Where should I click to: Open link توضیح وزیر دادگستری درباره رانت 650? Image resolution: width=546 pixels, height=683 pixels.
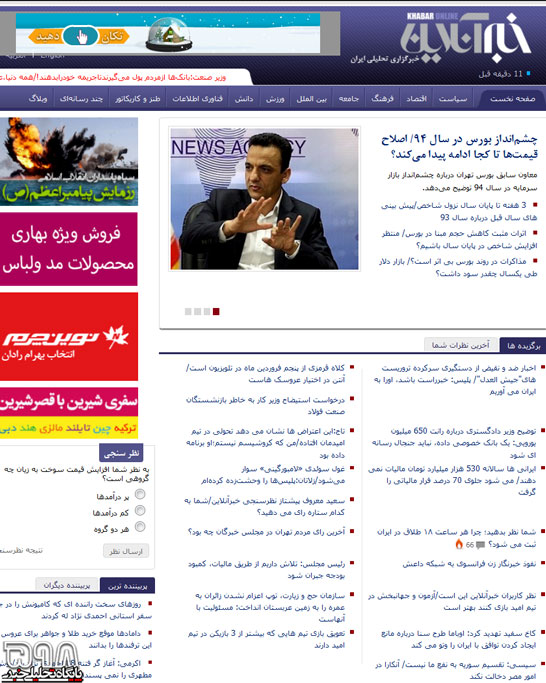453,443
